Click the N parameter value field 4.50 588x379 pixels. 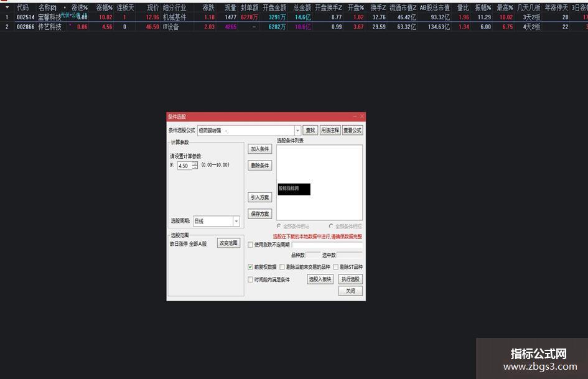point(185,166)
